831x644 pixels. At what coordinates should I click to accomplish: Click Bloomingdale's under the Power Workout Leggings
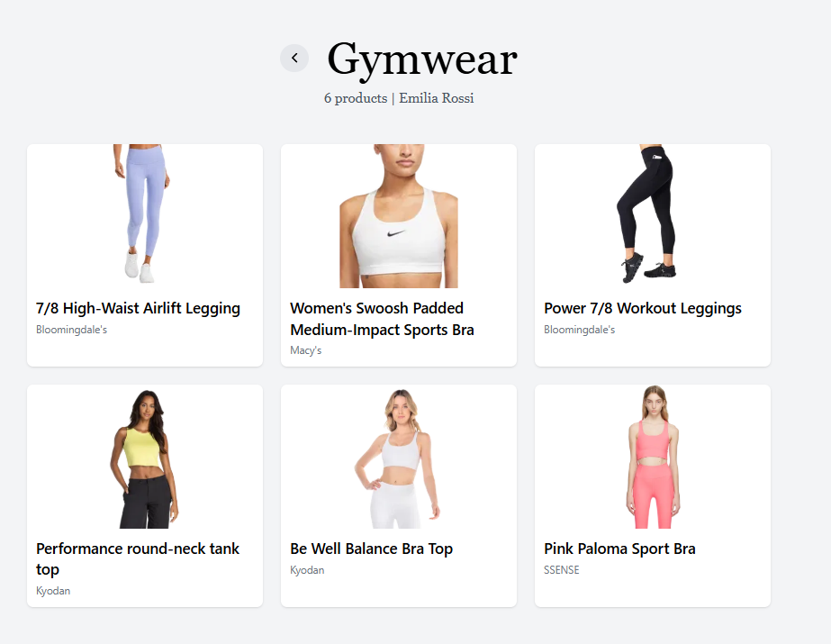tap(579, 330)
